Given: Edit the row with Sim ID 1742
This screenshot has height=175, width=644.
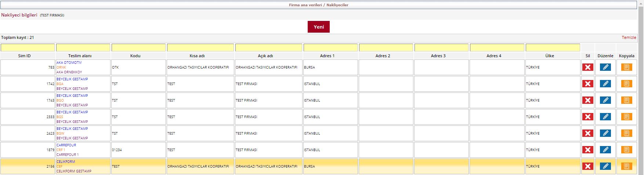Looking at the screenshot, I should click(x=605, y=84).
